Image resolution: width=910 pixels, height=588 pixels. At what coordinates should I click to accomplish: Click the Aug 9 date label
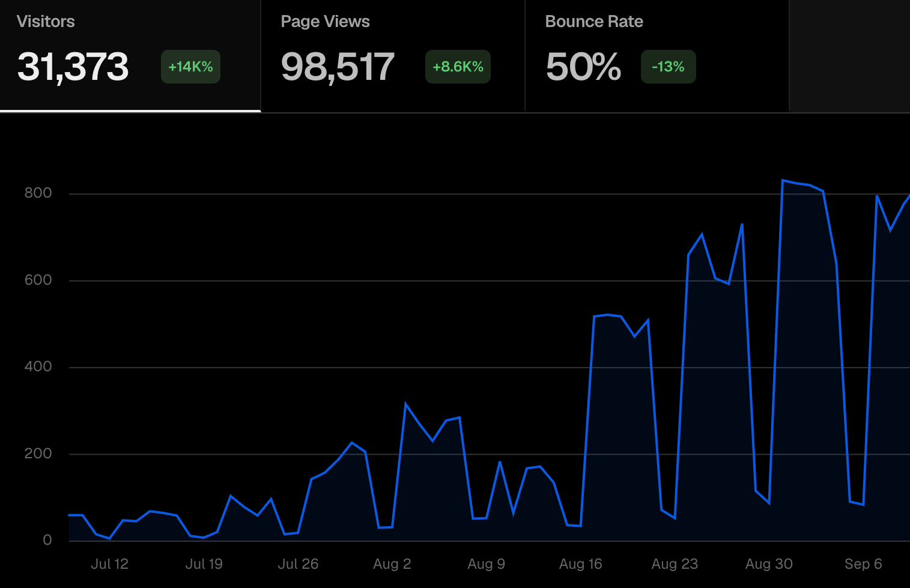pyautogui.click(x=487, y=564)
